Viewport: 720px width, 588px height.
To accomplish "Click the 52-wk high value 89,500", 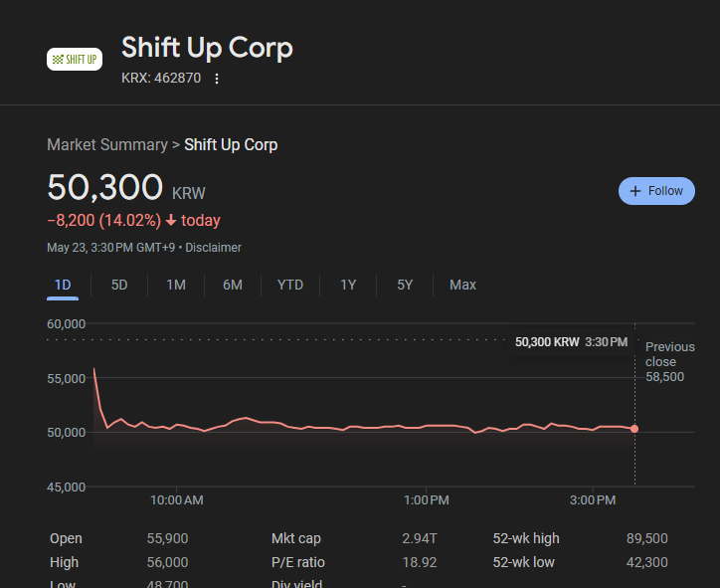I will tap(647, 538).
